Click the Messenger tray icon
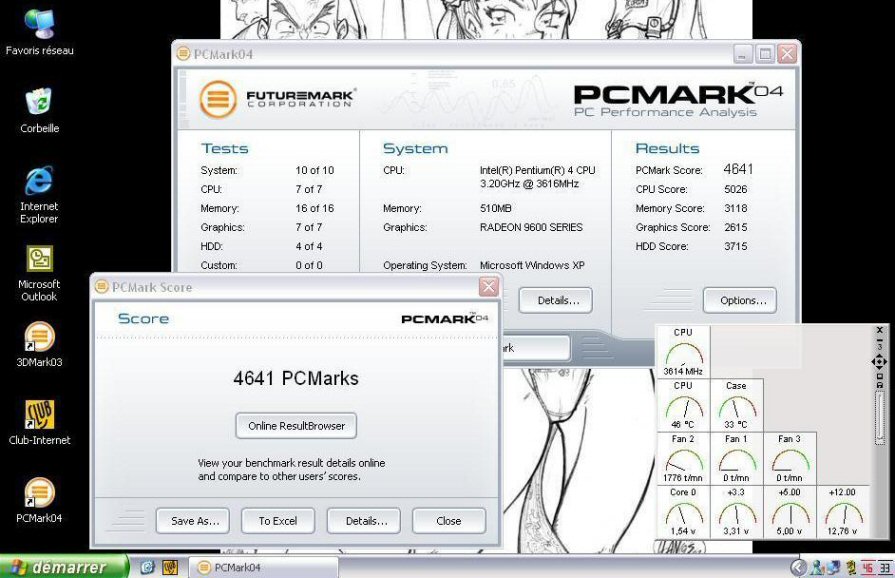This screenshot has width=895, height=578. [x=817, y=567]
